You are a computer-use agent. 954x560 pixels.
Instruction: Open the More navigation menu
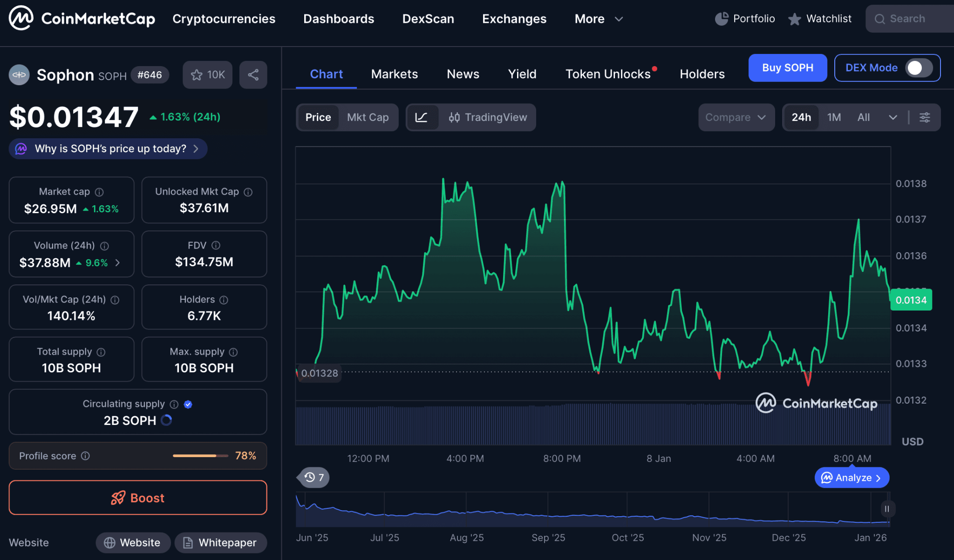coord(599,19)
